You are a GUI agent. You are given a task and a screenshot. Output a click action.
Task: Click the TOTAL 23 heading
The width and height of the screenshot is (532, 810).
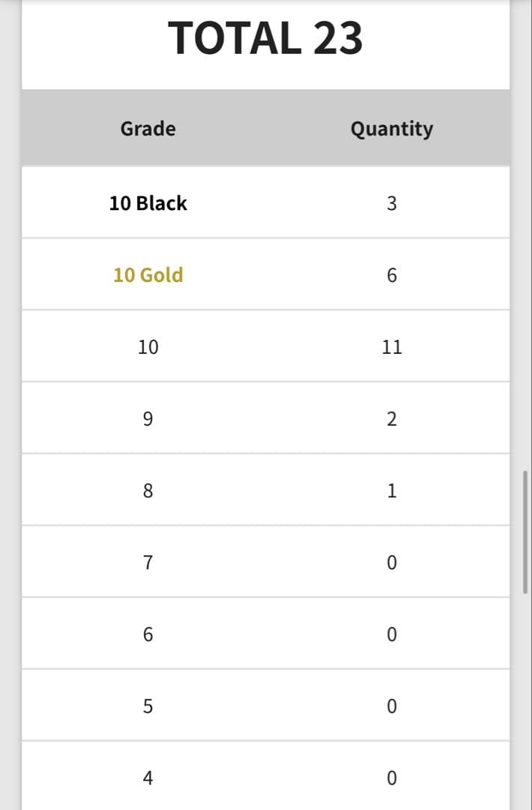265,38
